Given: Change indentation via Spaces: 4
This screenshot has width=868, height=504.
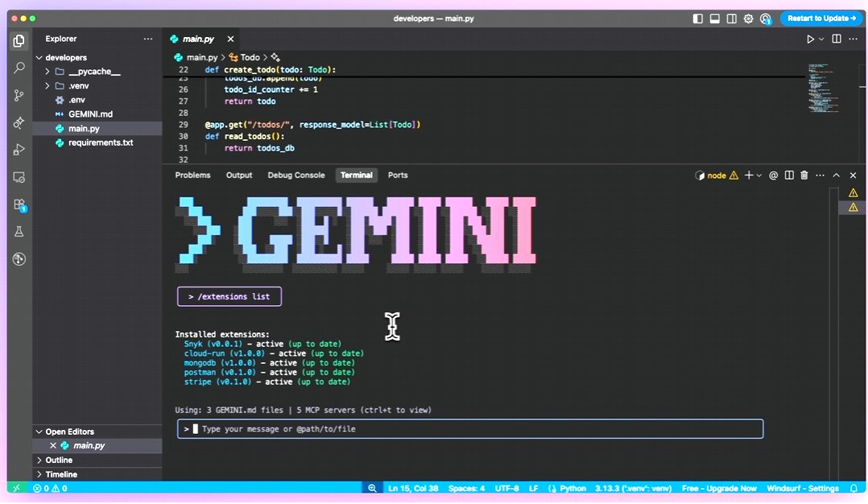Looking at the screenshot, I should (x=466, y=489).
